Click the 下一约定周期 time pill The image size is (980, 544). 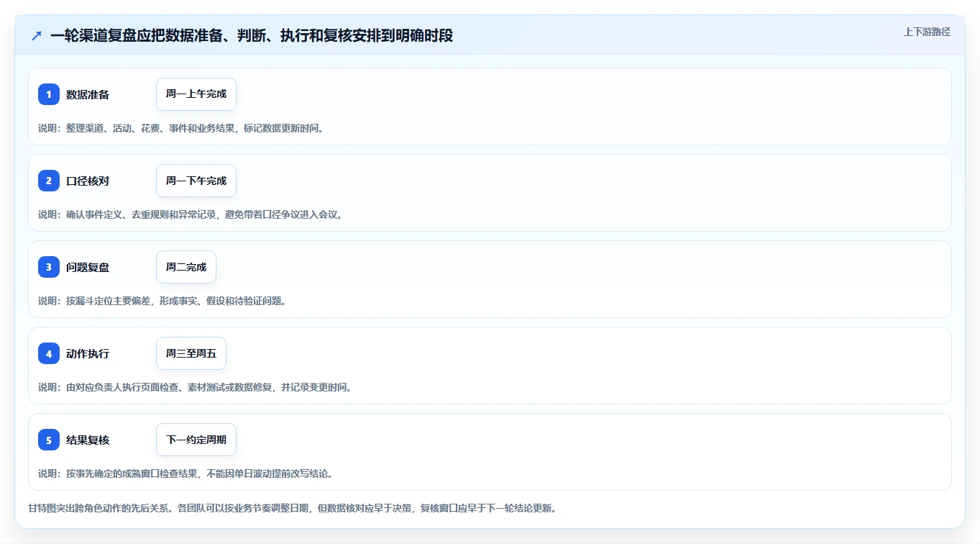[196, 440]
